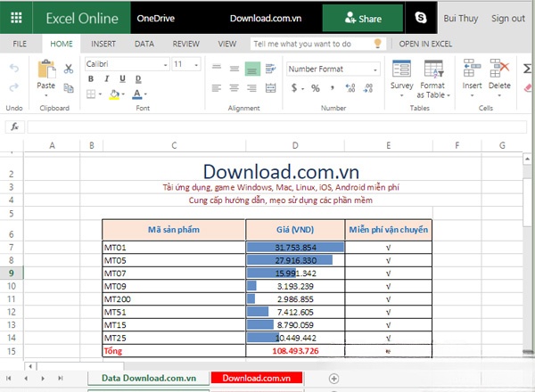Decrease decimal places
535x392 pixels.
click(x=367, y=88)
